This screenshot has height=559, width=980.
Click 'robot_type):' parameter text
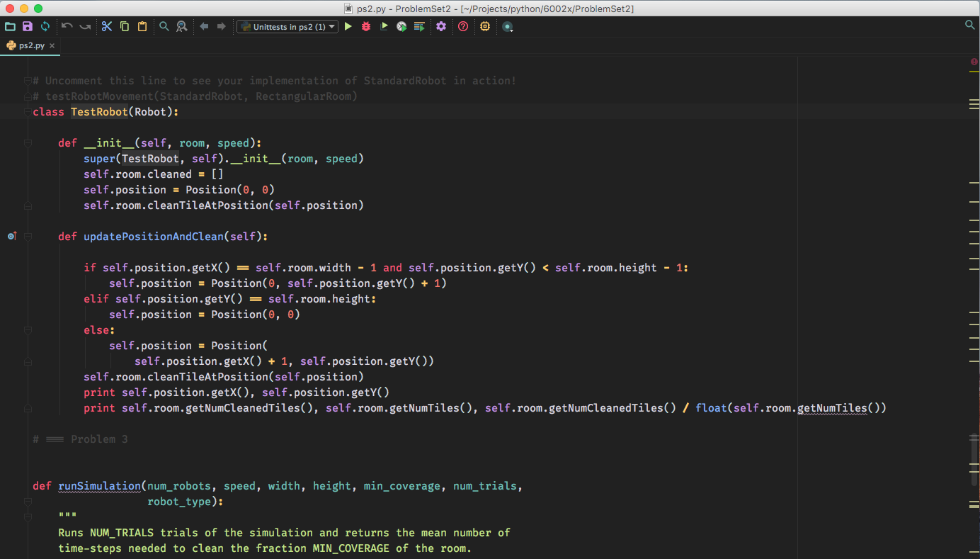(x=185, y=502)
